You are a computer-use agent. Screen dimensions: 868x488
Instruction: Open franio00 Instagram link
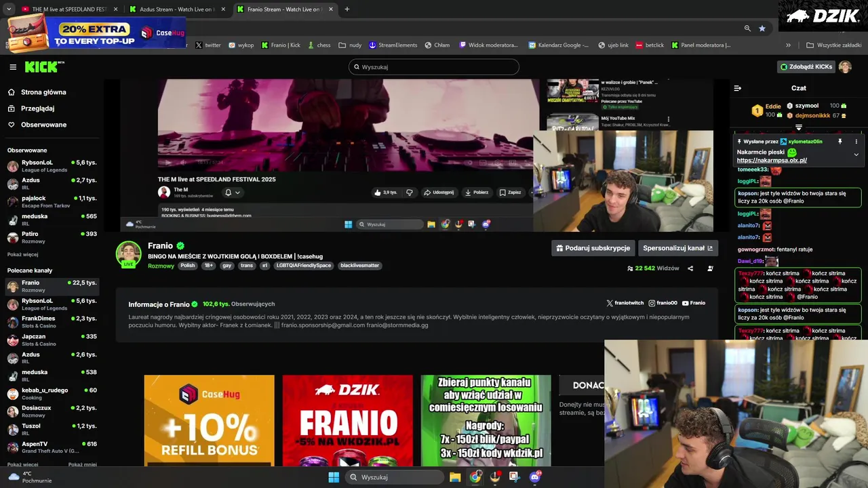[x=663, y=303]
